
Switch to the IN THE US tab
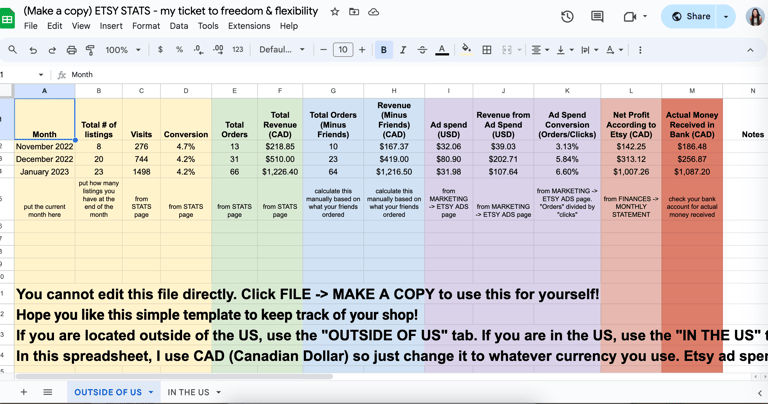188,392
